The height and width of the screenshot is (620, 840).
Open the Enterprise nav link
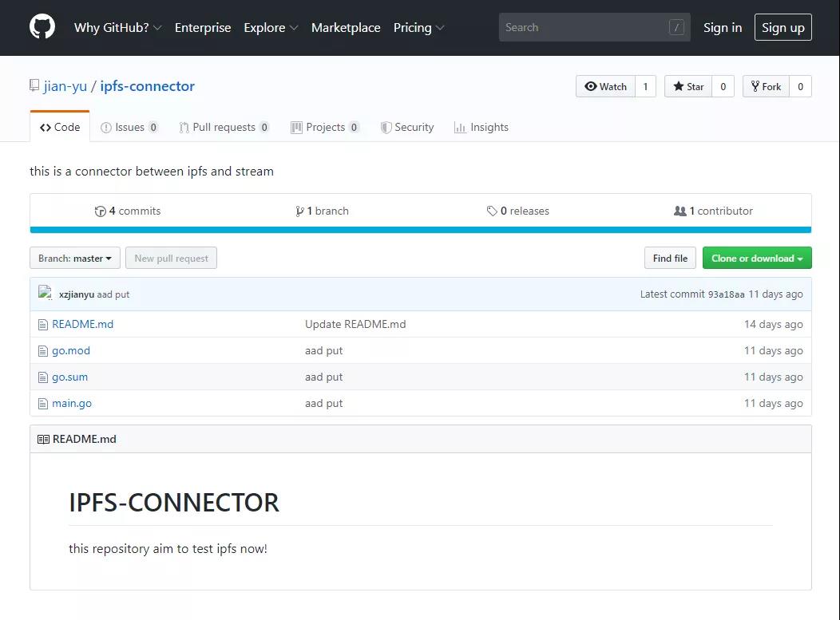[x=203, y=27]
